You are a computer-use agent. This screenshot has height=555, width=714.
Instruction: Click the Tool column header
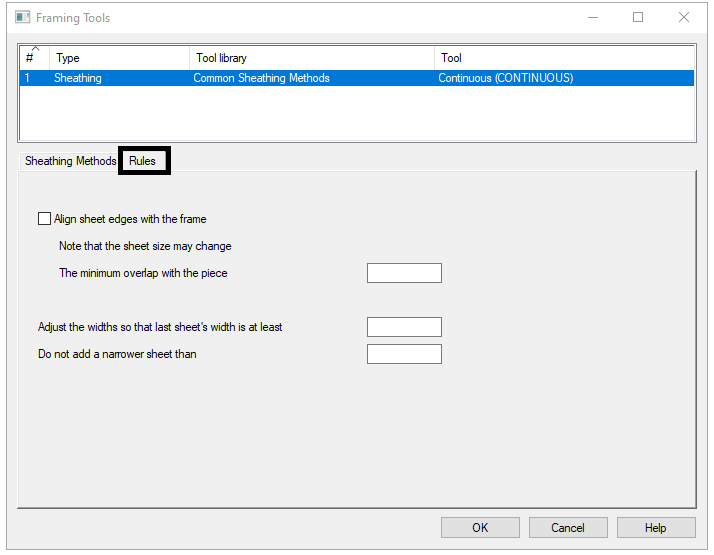click(563, 58)
